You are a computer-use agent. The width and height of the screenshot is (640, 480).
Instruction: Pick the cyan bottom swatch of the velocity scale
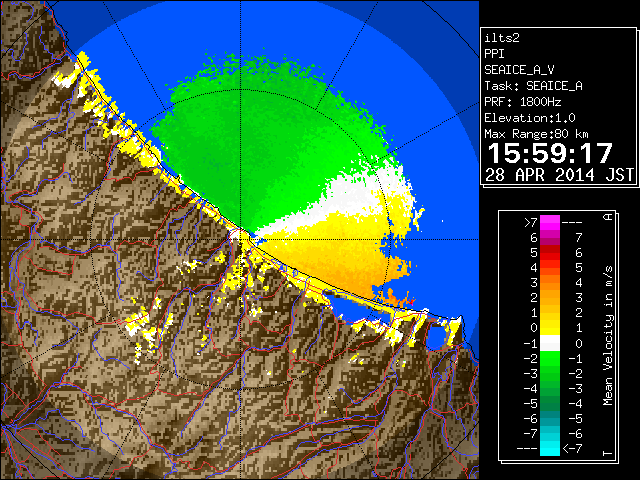tap(550, 448)
